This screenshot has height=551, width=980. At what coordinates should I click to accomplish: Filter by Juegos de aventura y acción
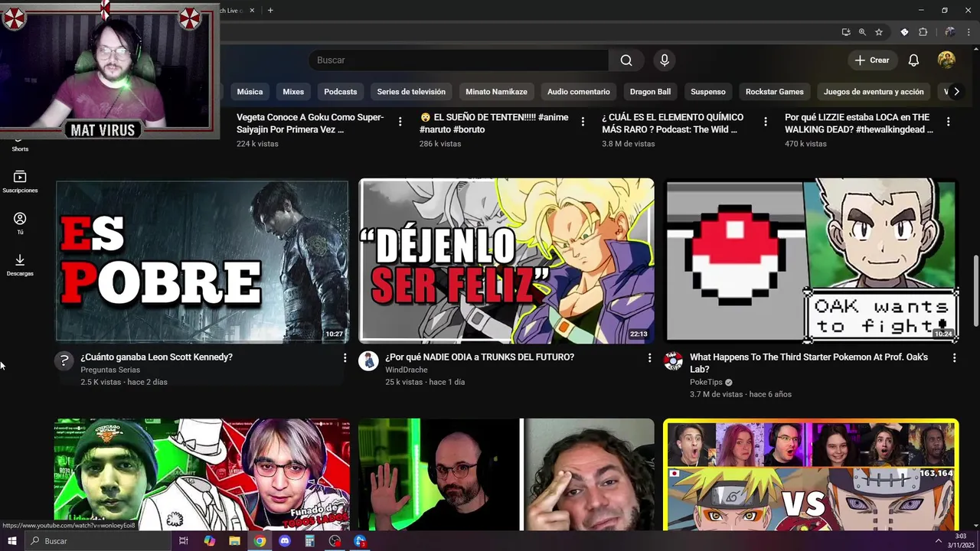click(x=874, y=92)
